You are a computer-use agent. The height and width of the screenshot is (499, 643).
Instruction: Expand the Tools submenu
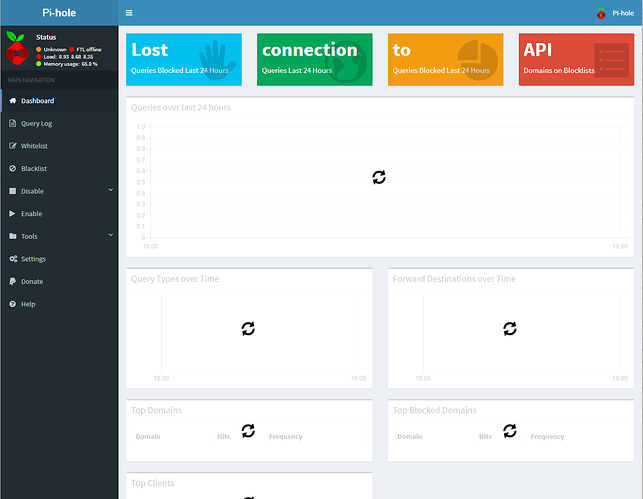click(x=58, y=236)
